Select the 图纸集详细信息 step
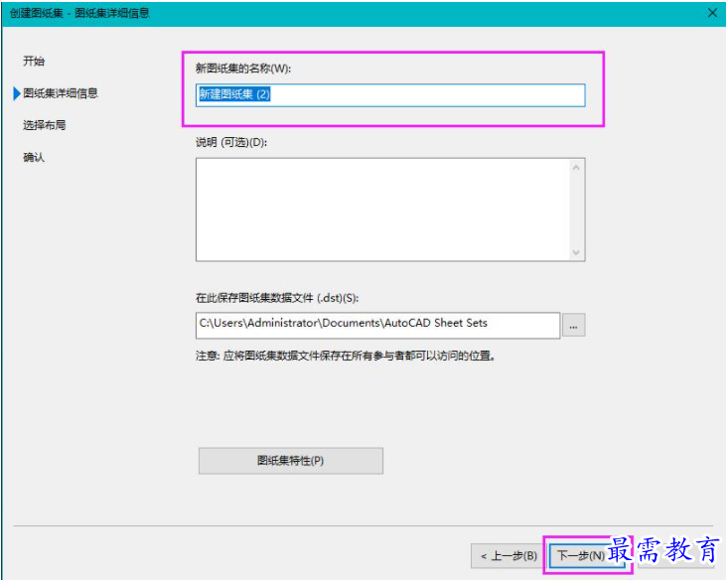The image size is (728, 581). tap(61, 93)
